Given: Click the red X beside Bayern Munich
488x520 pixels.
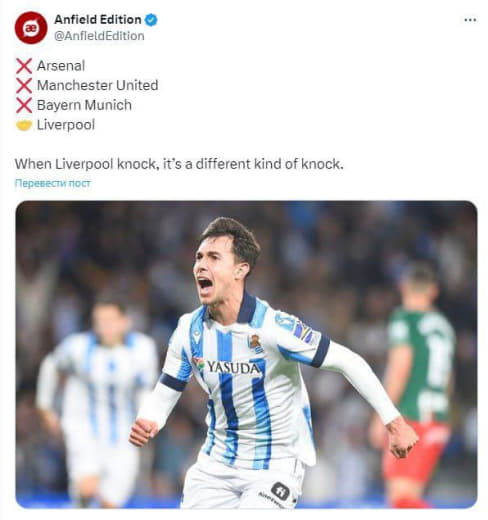Looking at the screenshot, I should [x=24, y=105].
